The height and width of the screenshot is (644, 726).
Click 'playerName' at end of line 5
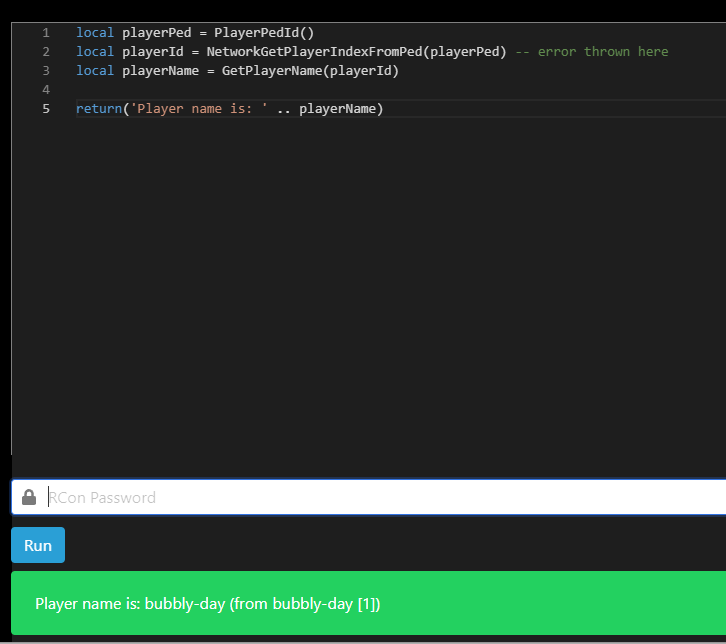pos(338,109)
